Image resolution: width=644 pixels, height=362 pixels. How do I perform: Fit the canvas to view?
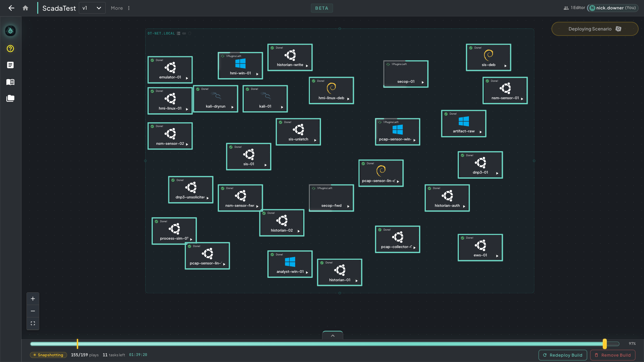(x=33, y=323)
